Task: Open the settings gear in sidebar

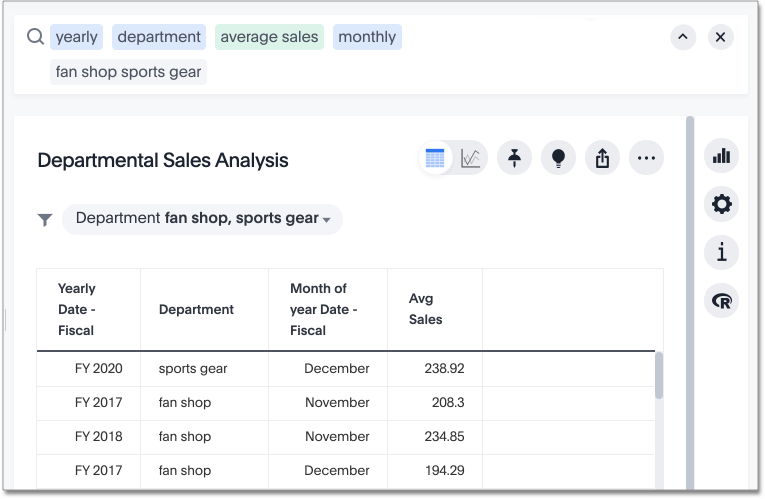Action: pyautogui.click(x=721, y=205)
